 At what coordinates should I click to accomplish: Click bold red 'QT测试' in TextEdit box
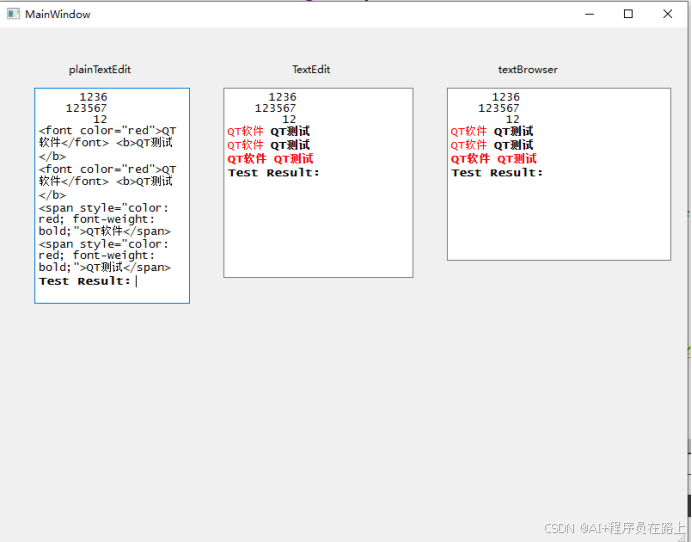[x=293, y=159]
